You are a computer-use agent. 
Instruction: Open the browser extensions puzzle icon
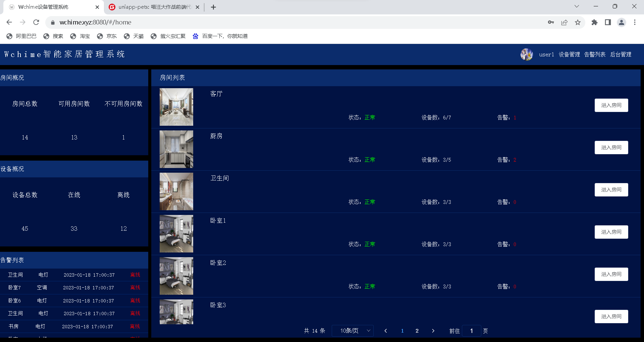pos(594,22)
